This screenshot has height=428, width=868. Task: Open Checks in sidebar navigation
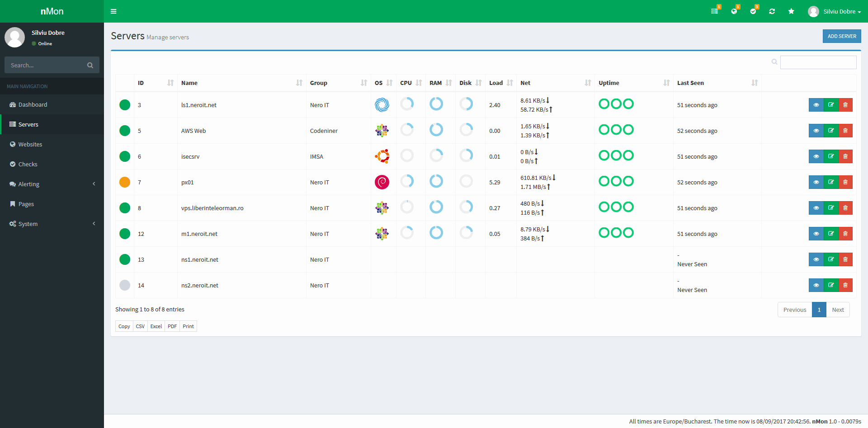coord(52,164)
